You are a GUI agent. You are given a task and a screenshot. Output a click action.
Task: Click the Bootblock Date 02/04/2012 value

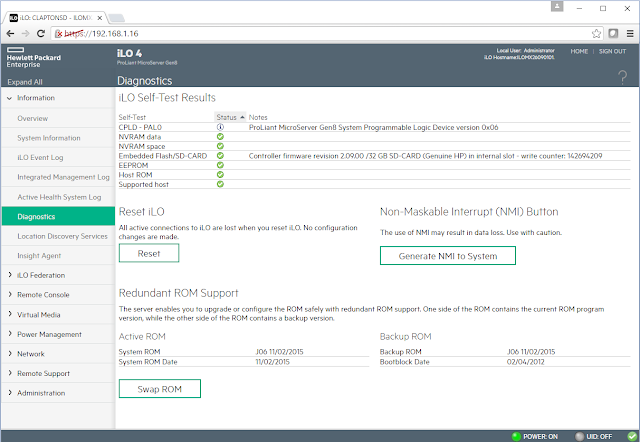(526, 362)
